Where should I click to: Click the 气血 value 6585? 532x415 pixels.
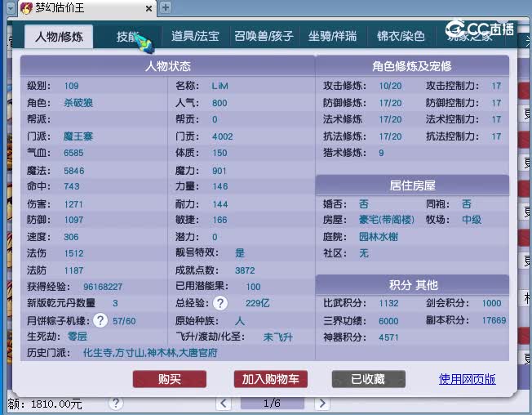click(x=73, y=153)
